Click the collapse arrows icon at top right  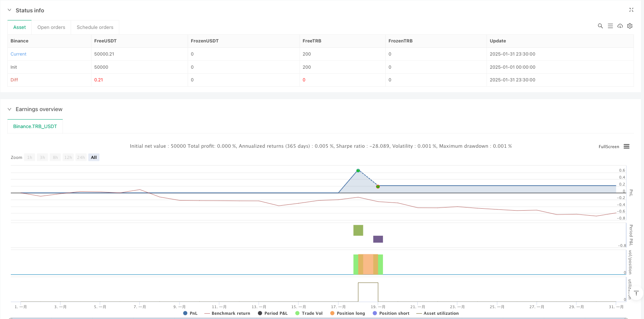point(631,10)
